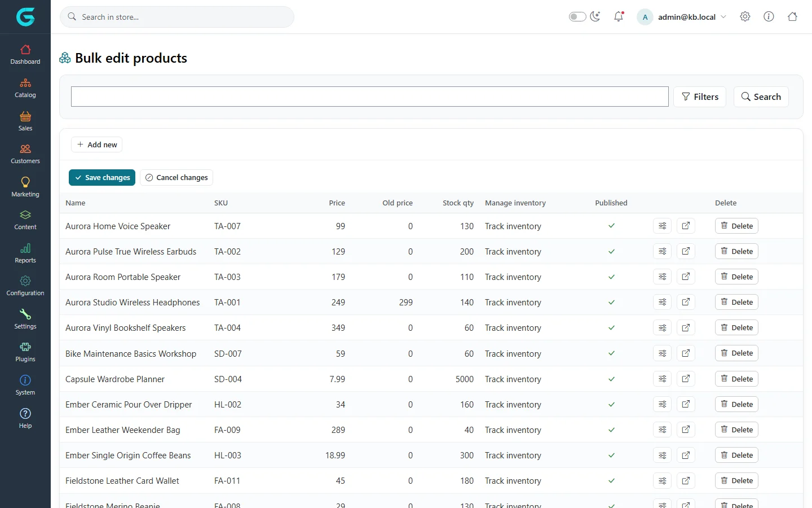The height and width of the screenshot is (508, 812).
Task: Go to Customers section
Action: [25, 154]
